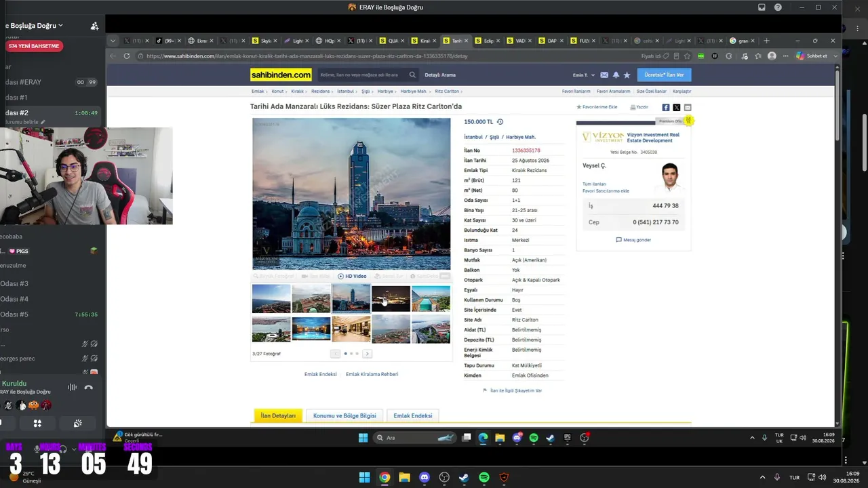Switch to the İlan Detayları tab
The height and width of the screenshot is (488, 868).
(278, 415)
